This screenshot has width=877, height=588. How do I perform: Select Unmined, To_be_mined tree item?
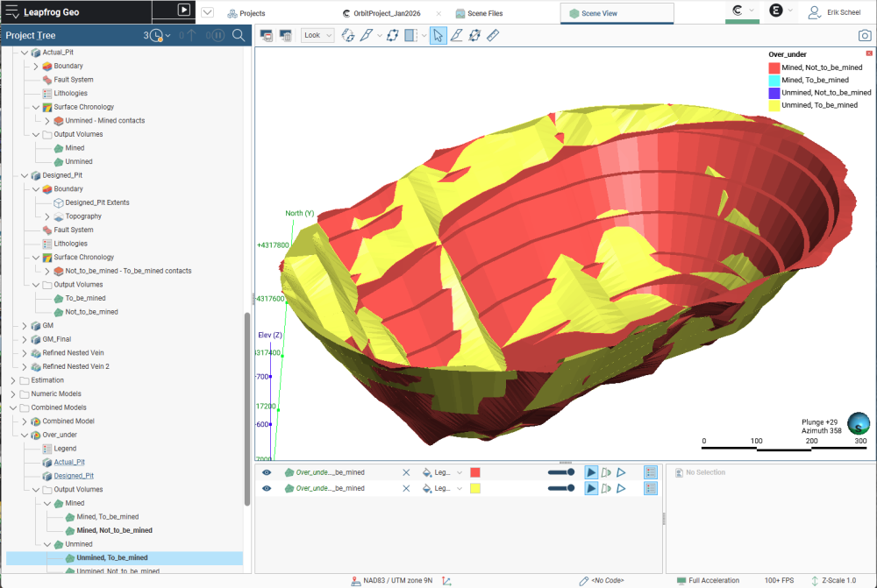(x=112, y=558)
